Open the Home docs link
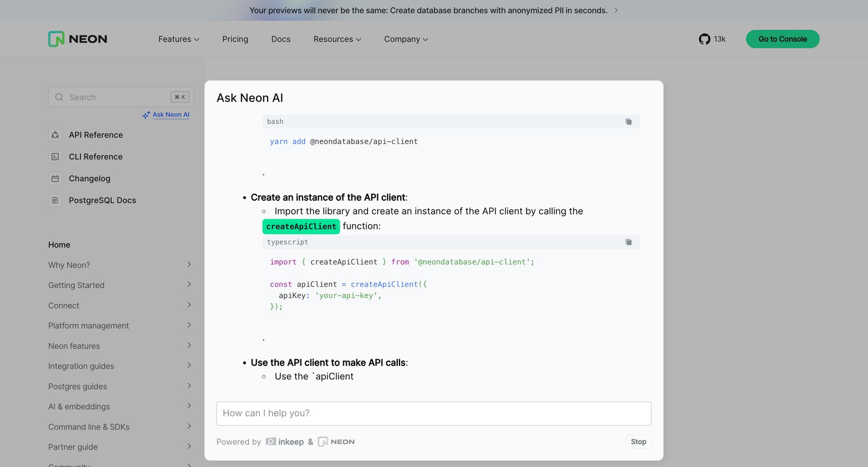 59,244
